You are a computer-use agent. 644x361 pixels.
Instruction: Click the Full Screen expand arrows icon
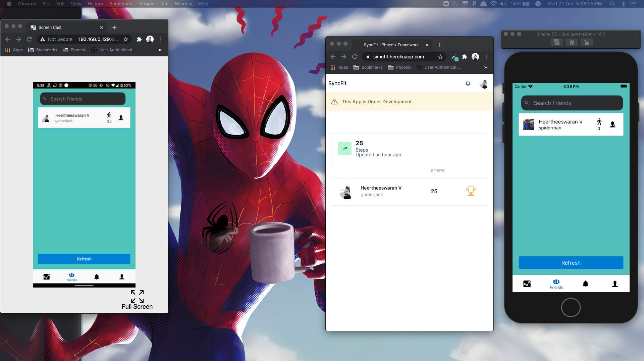point(137,296)
